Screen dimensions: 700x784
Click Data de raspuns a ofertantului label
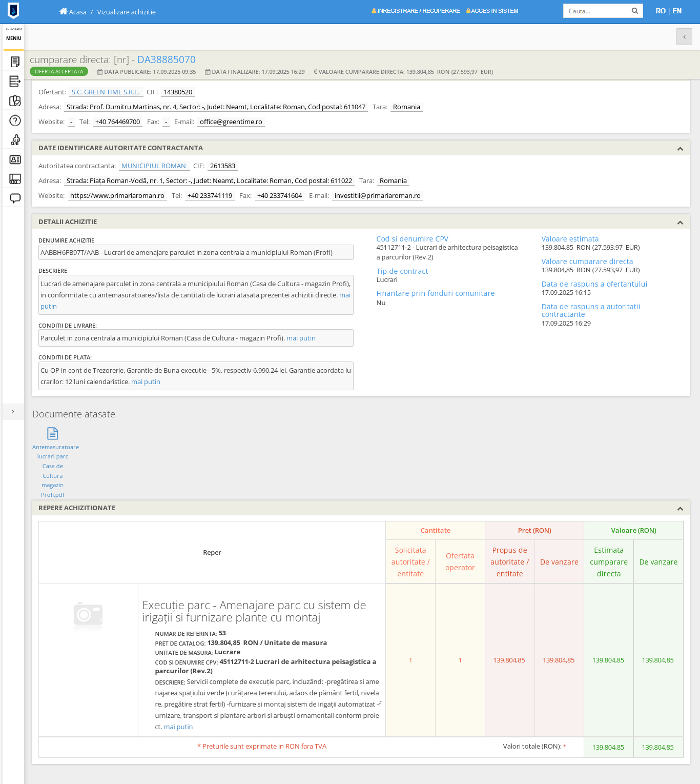click(x=594, y=284)
